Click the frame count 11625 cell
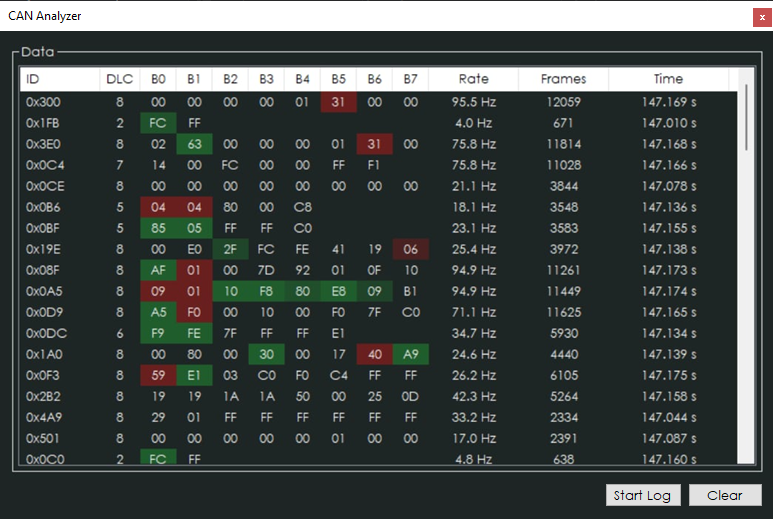The image size is (773, 519). click(x=563, y=312)
